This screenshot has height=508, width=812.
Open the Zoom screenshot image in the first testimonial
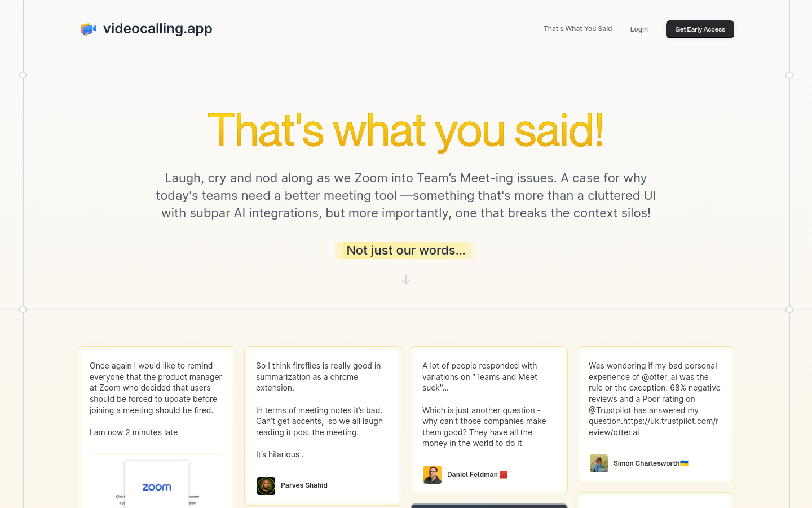(156, 481)
